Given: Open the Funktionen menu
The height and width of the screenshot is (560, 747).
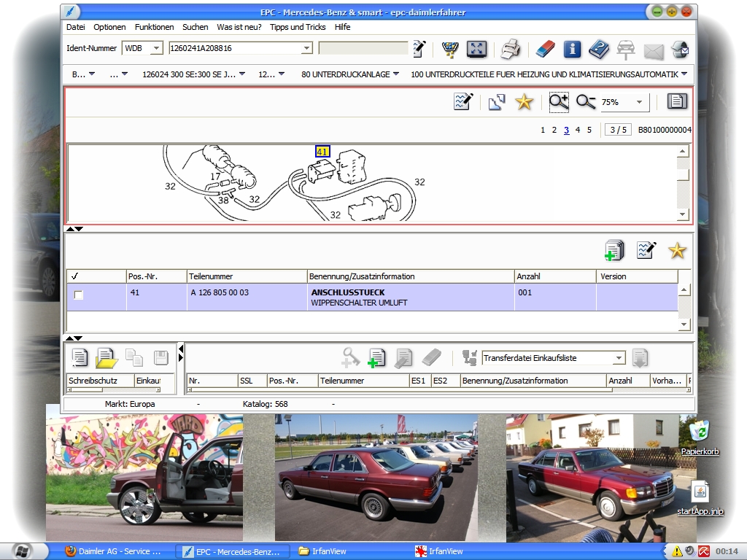Looking at the screenshot, I should [x=155, y=27].
